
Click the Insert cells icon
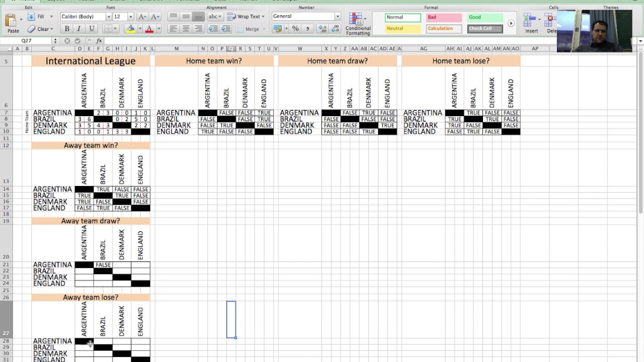click(x=530, y=21)
